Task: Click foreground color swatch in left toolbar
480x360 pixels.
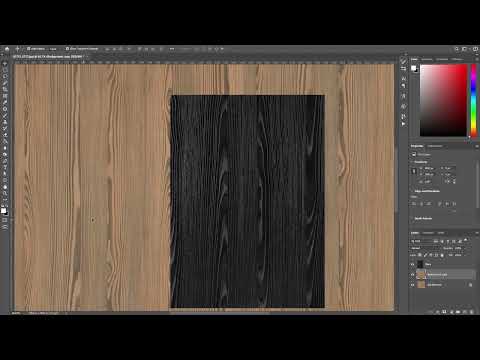Action: pyautogui.click(x=3, y=210)
